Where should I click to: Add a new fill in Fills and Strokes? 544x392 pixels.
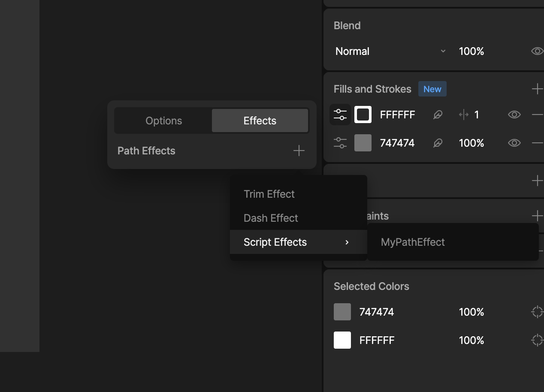[x=537, y=89]
